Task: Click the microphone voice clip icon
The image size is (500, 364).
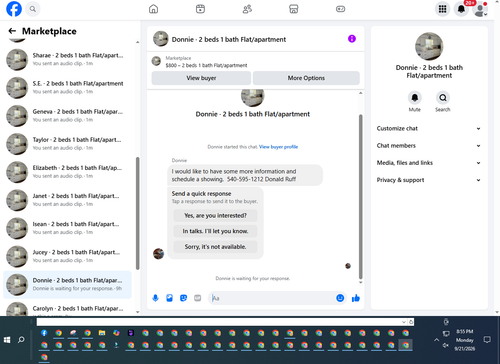Action: coord(155,298)
